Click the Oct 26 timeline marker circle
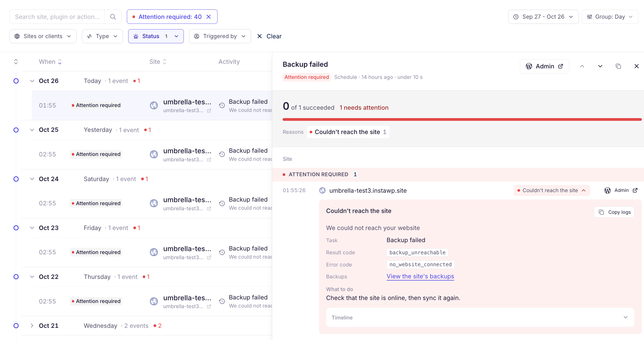This screenshot has height=340, width=644. tap(16, 81)
